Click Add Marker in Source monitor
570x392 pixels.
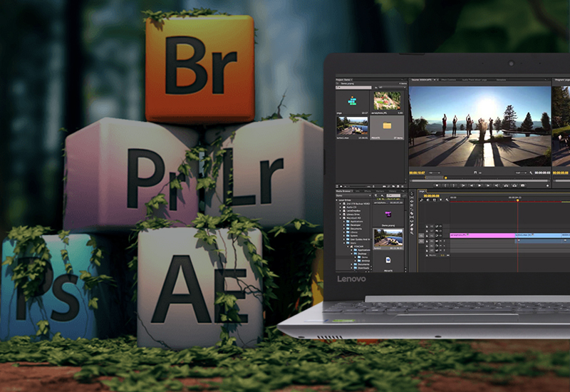[x=437, y=185]
